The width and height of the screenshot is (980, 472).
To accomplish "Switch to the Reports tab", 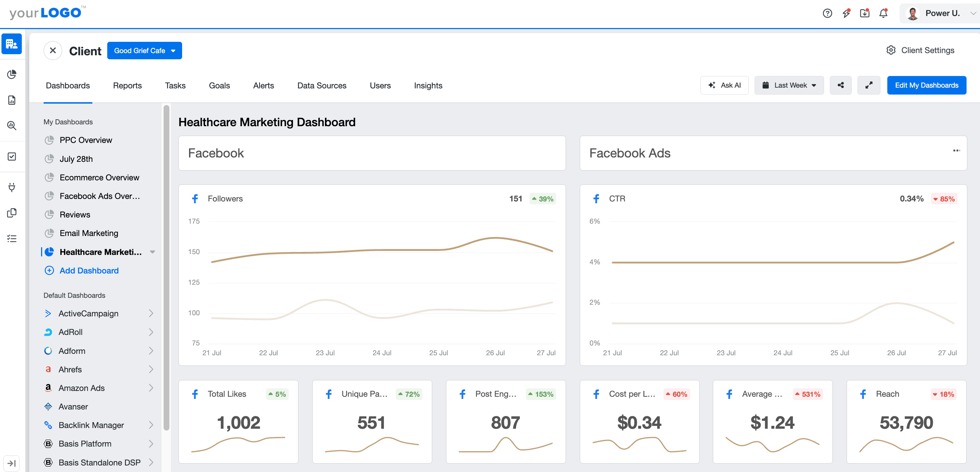I will coord(127,85).
